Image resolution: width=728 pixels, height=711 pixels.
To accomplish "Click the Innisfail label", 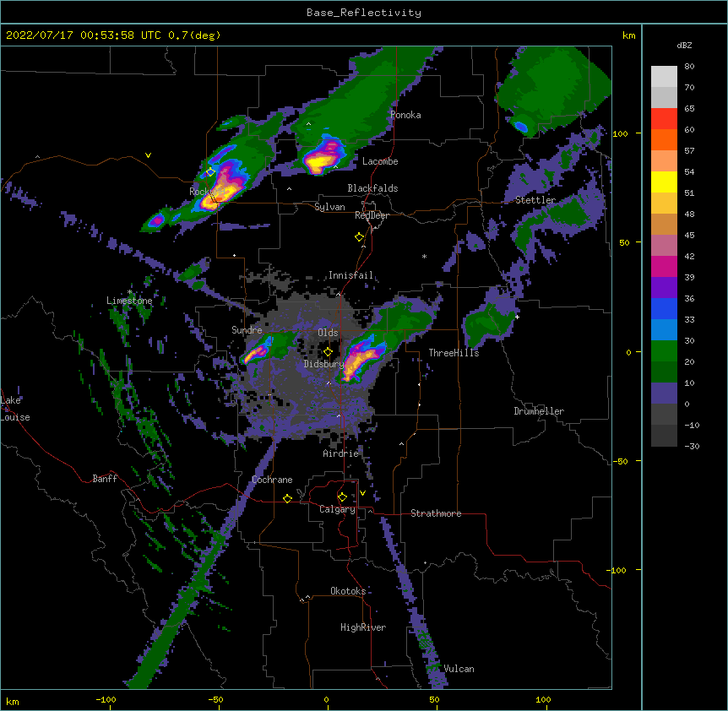I will coord(350,275).
